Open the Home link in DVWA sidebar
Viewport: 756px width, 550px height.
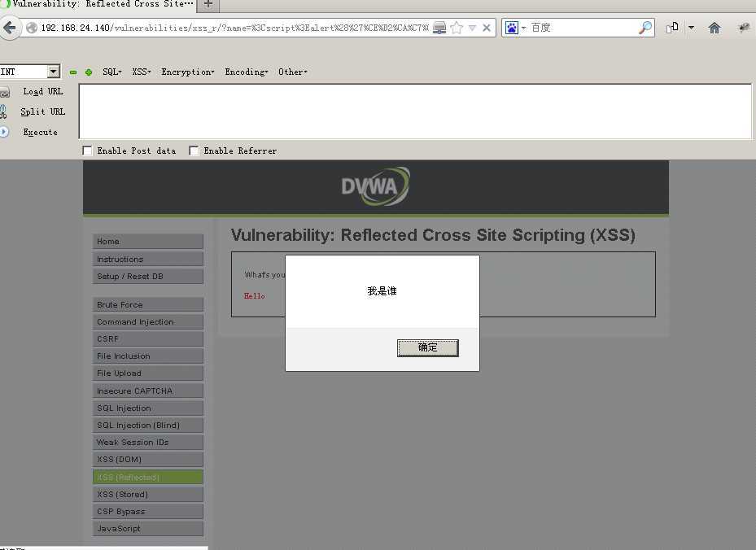coord(147,242)
